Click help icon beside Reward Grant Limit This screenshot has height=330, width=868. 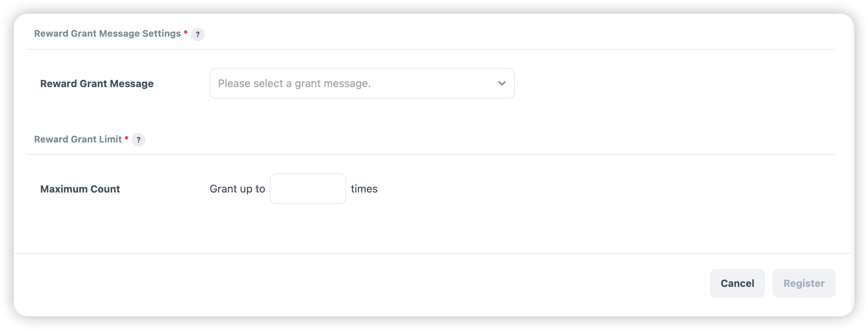pyautogui.click(x=139, y=140)
